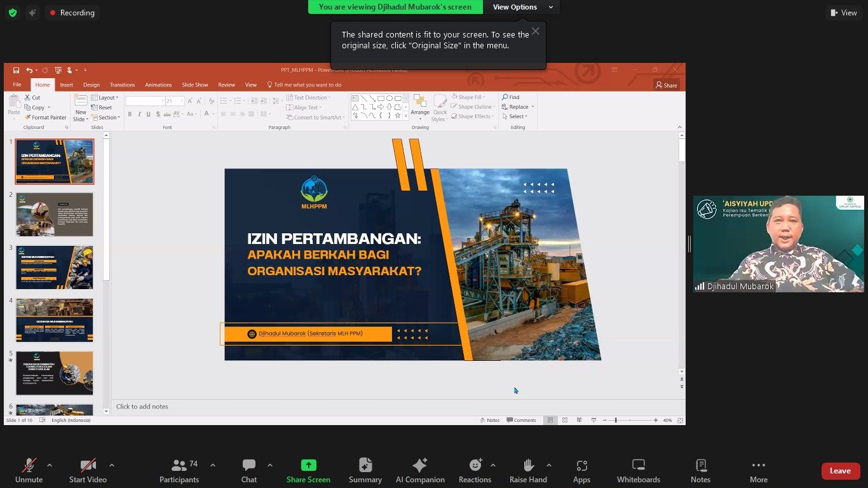
Task: Expand the Participants options arrow
Action: pyautogui.click(x=212, y=465)
